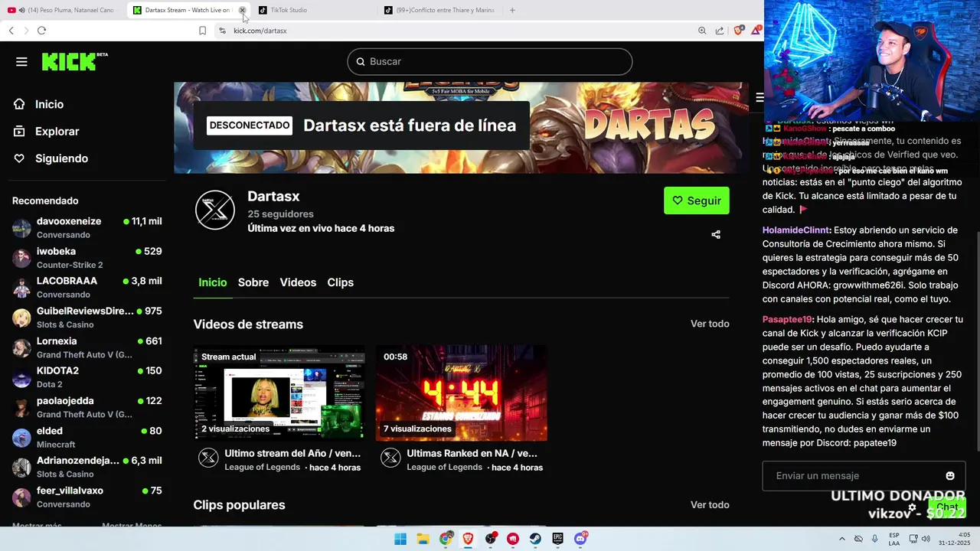Open KIDOTA2 recommended channel
The width and height of the screenshot is (980, 551).
pyautogui.click(x=87, y=377)
